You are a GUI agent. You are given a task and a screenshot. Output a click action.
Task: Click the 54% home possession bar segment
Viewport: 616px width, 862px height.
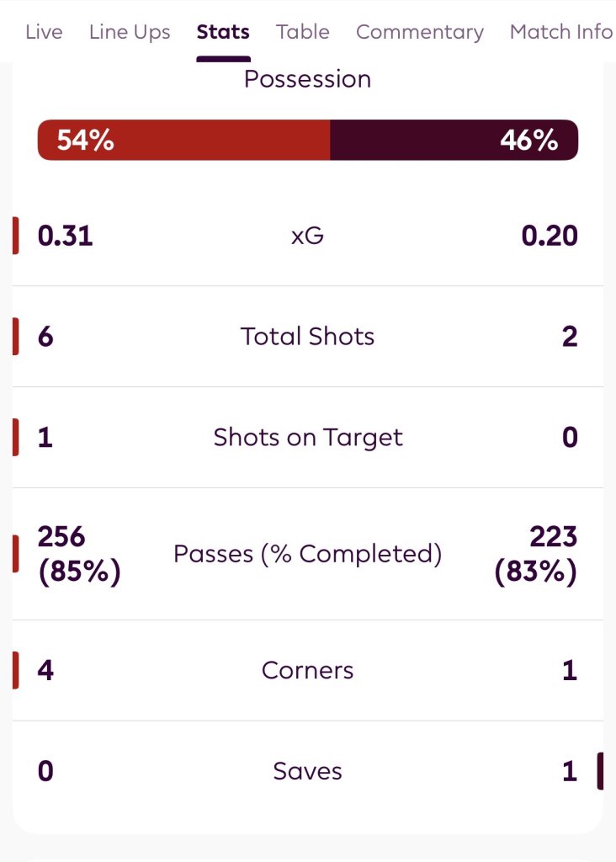[x=183, y=140]
